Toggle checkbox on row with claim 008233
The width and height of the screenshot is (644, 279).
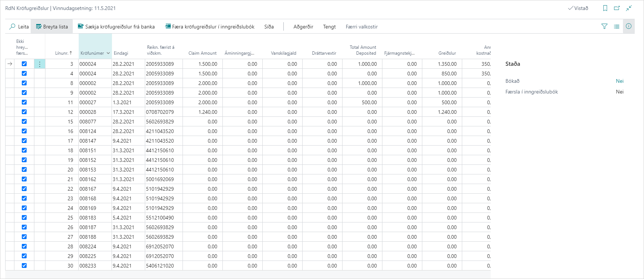point(24,266)
